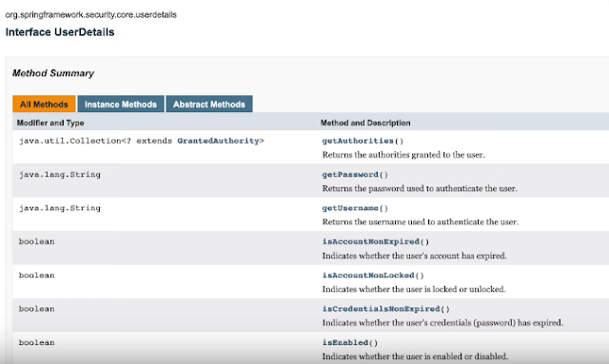This screenshot has width=609, height=364.
Task: Switch to the Abstract Methods tab
Action: tap(209, 104)
